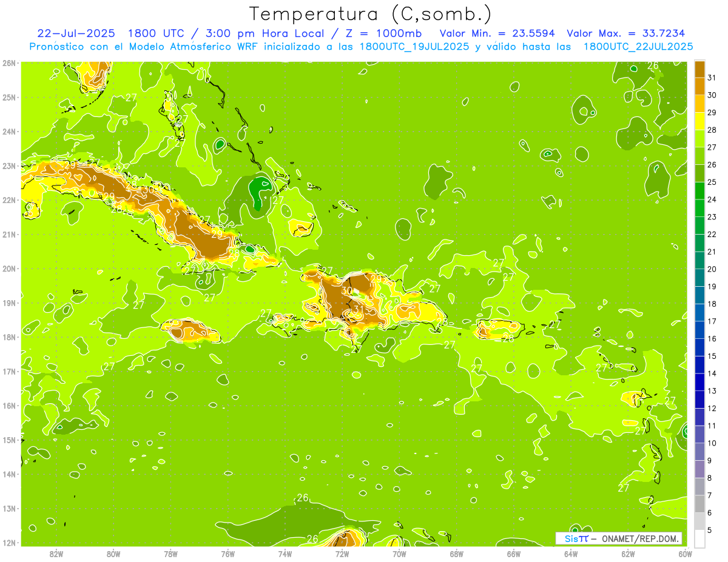Screen dimensions: 728x562
Task: Click the "1800UTC_19JUL2025" initialization time
Action: pos(415,47)
